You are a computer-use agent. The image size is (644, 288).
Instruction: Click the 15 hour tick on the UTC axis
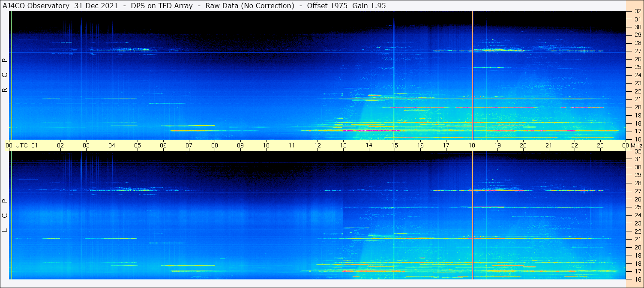pyautogui.click(x=395, y=145)
